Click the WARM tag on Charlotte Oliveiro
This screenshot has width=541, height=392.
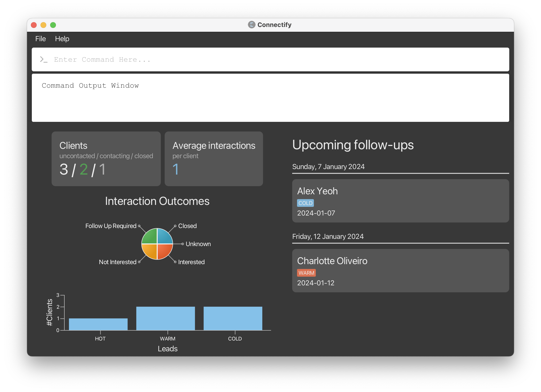(306, 273)
